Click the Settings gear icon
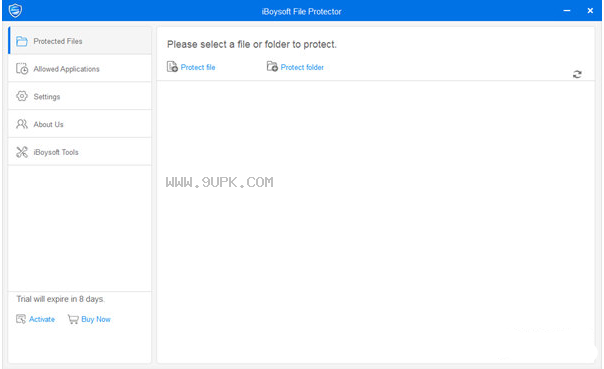Image resolution: width=604 pixels, height=369 pixels. [22, 96]
